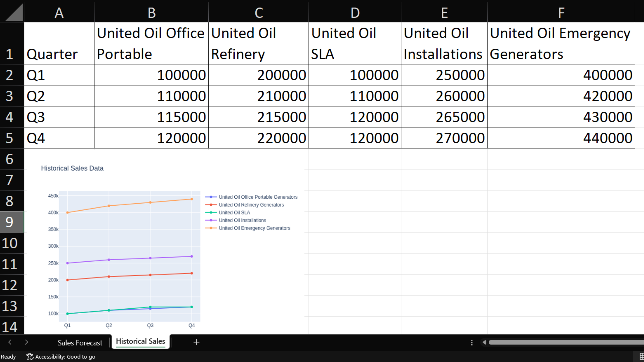Toggle United Oil Refinery Generators legend entry
Image resolution: width=644 pixels, height=362 pixels.
251,205
